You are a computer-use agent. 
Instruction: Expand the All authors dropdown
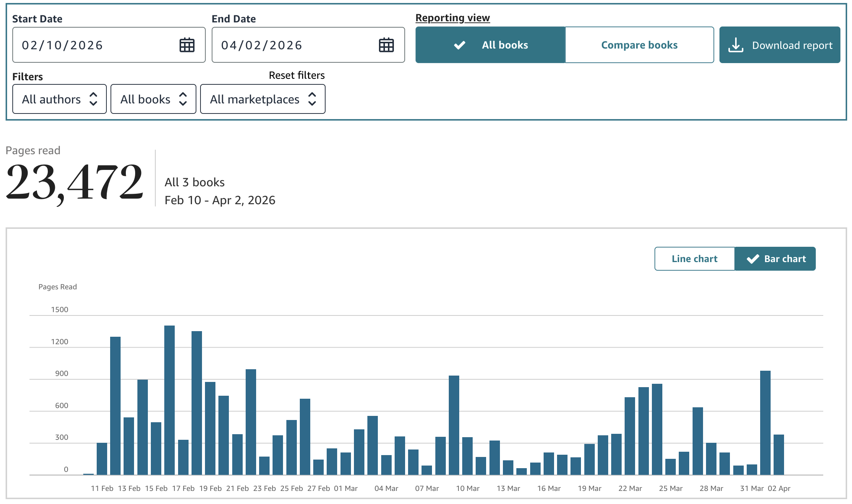point(52,99)
